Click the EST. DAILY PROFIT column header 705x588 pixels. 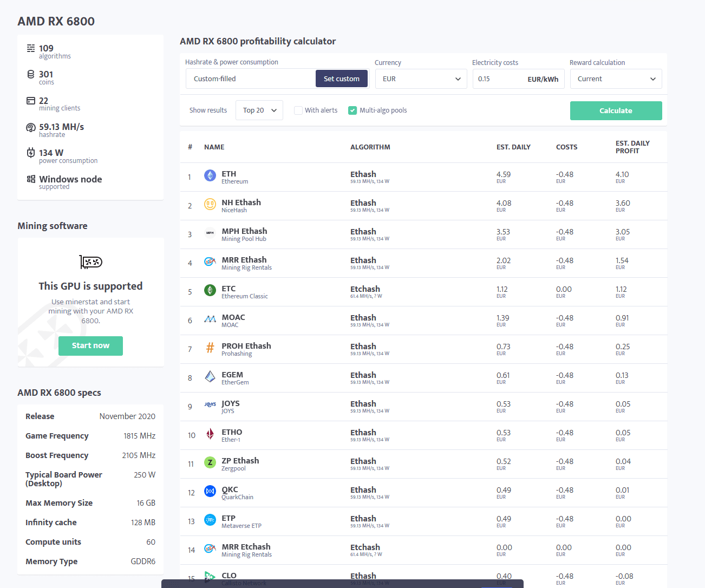click(632, 147)
